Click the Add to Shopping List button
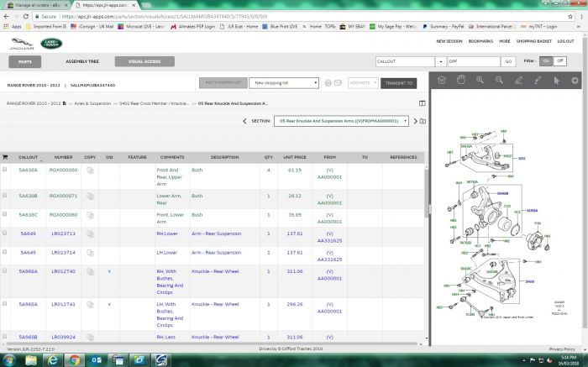The image size is (588, 367). [223, 83]
